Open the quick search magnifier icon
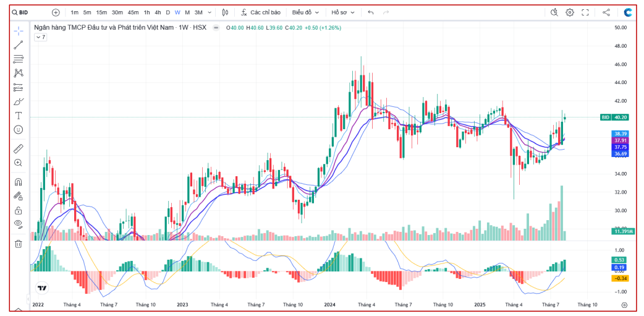 (554, 12)
